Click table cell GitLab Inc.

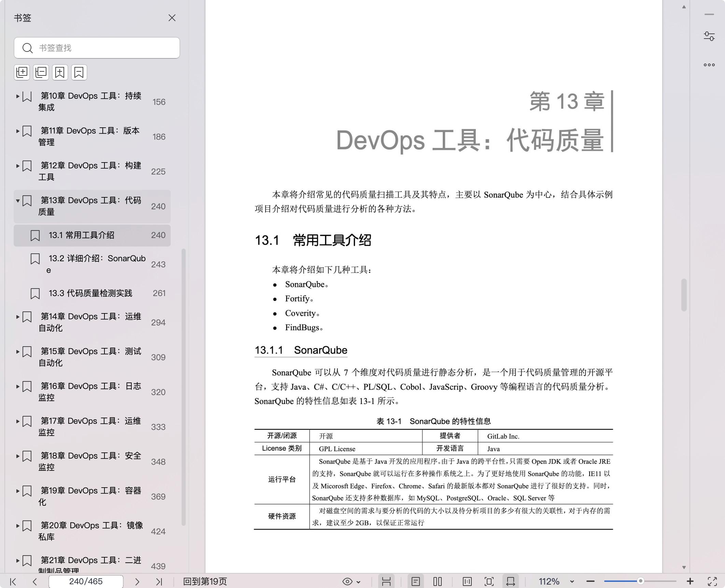tap(503, 436)
